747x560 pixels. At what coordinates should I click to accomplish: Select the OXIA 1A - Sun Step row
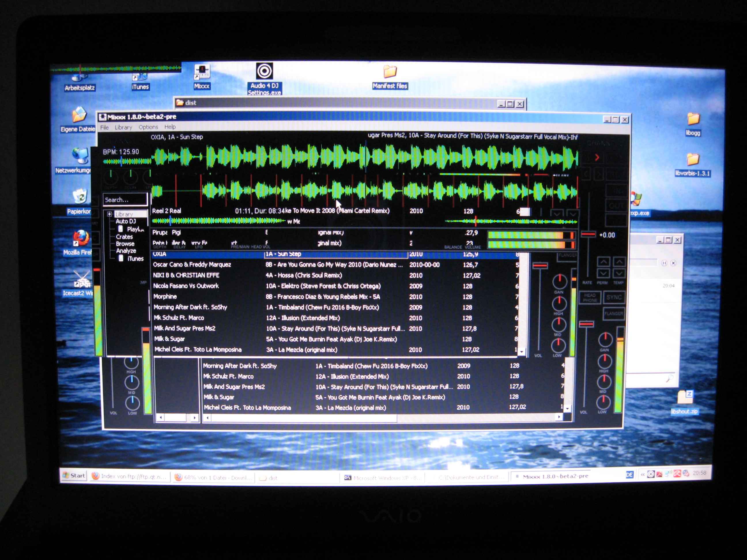click(x=335, y=254)
